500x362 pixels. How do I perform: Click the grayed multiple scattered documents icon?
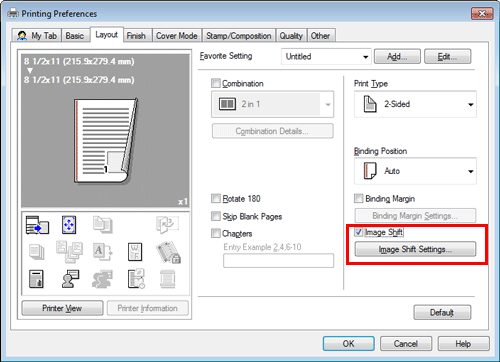point(69,252)
